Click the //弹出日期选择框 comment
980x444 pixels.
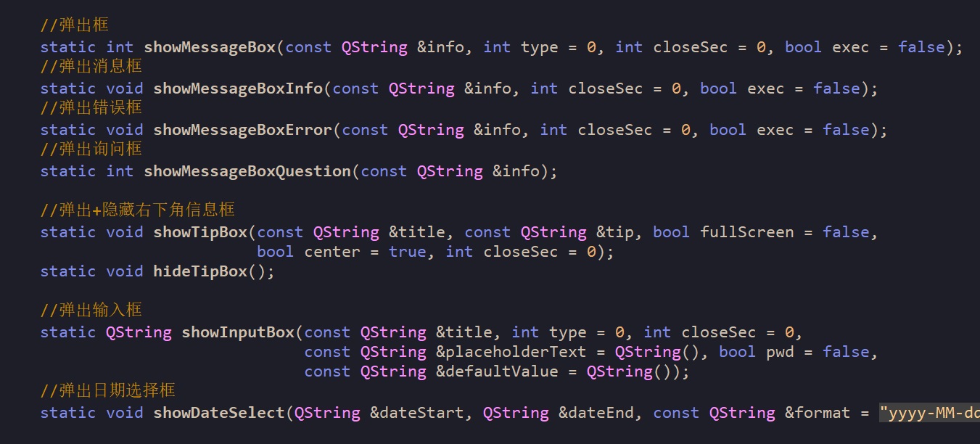coord(107,391)
